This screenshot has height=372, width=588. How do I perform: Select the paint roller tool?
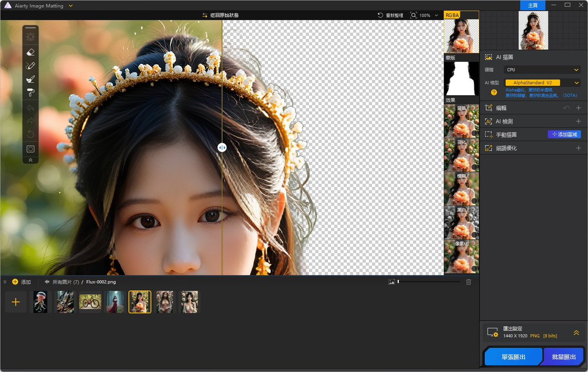click(30, 93)
